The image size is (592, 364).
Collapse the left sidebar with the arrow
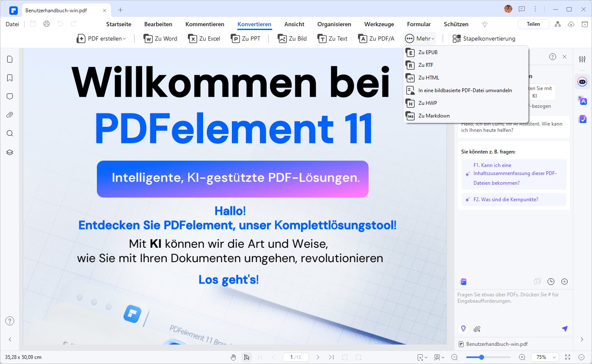point(10,339)
